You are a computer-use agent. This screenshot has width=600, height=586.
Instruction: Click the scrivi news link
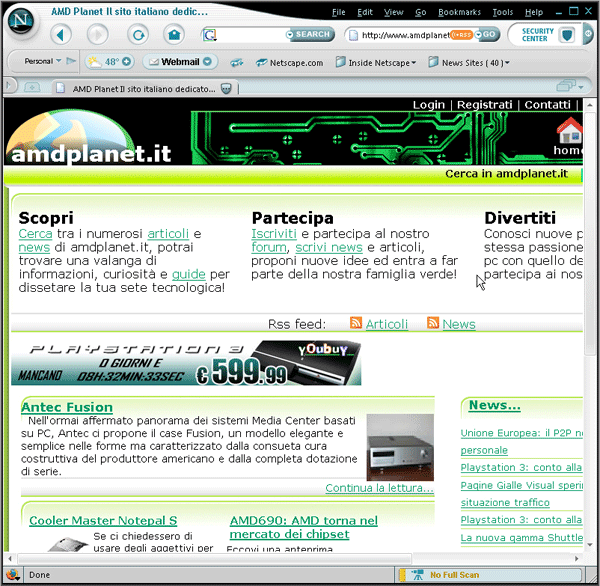click(x=329, y=247)
